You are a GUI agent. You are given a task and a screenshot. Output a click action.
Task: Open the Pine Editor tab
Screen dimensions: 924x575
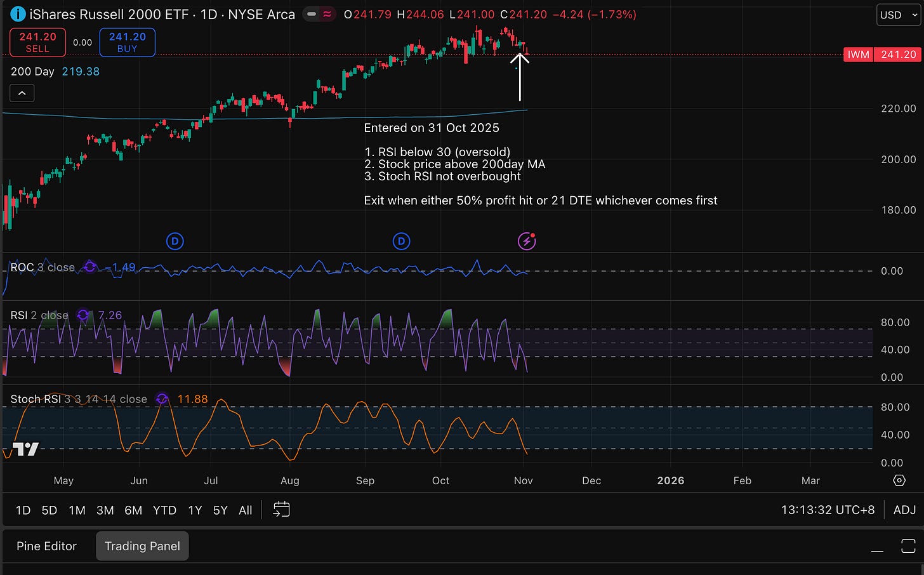(46, 546)
